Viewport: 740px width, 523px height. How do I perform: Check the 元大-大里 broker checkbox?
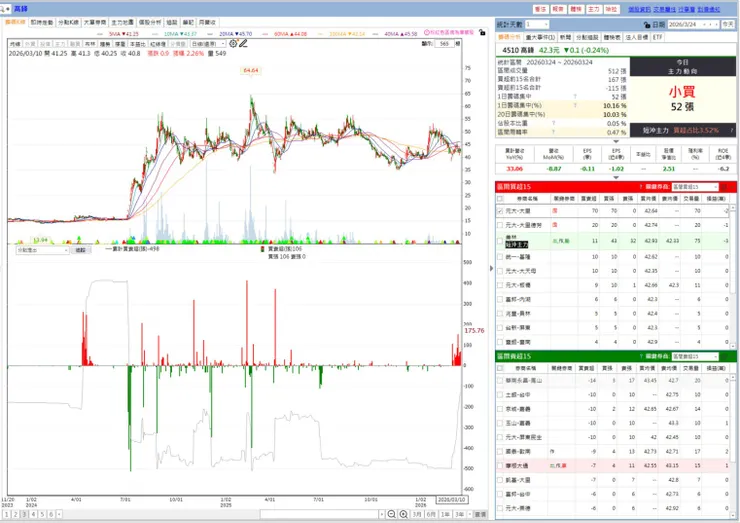click(500, 211)
